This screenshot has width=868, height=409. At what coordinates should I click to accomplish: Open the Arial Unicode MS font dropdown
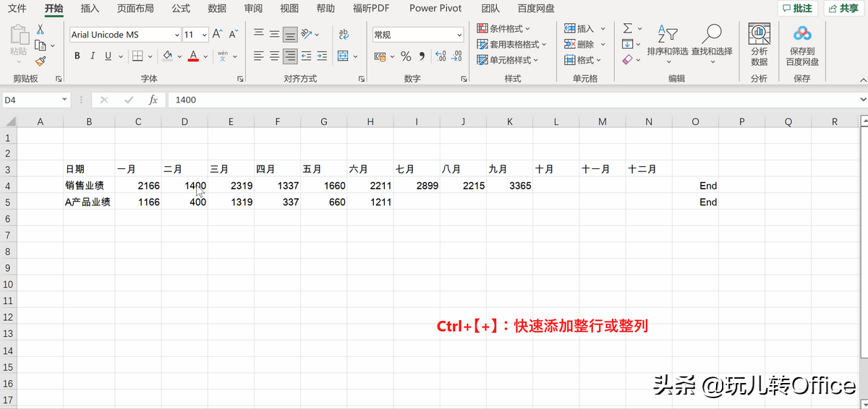177,35
